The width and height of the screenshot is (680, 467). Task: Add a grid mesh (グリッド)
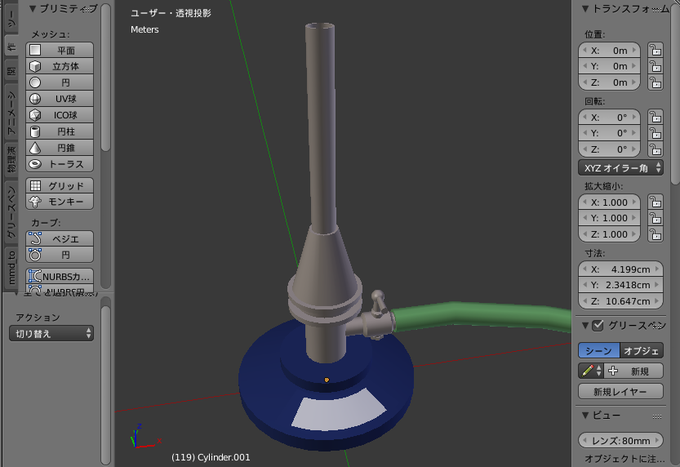[59, 186]
